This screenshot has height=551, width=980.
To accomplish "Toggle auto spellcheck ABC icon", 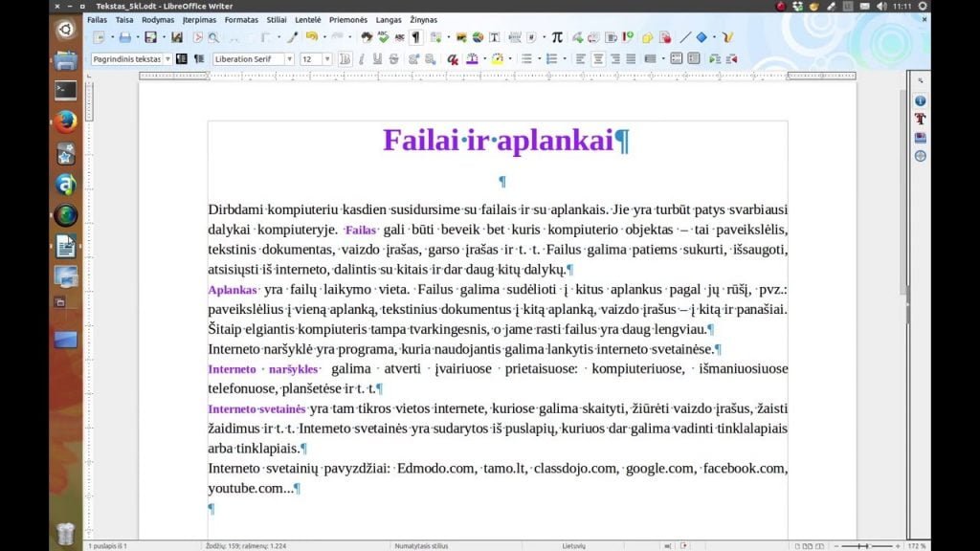I will click(x=399, y=37).
